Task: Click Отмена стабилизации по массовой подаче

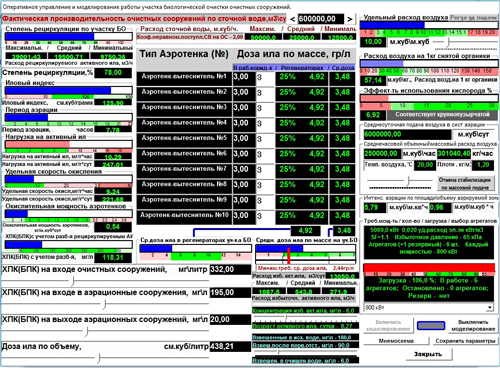Action: pos(465,184)
